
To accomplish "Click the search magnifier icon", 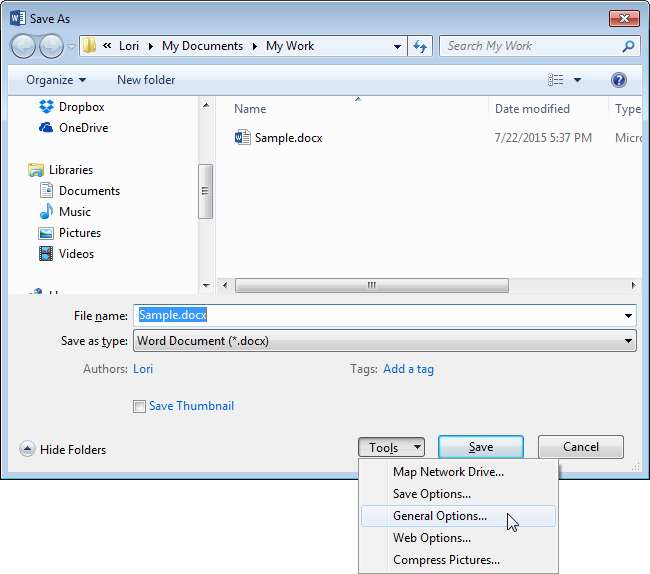I will click(x=627, y=46).
